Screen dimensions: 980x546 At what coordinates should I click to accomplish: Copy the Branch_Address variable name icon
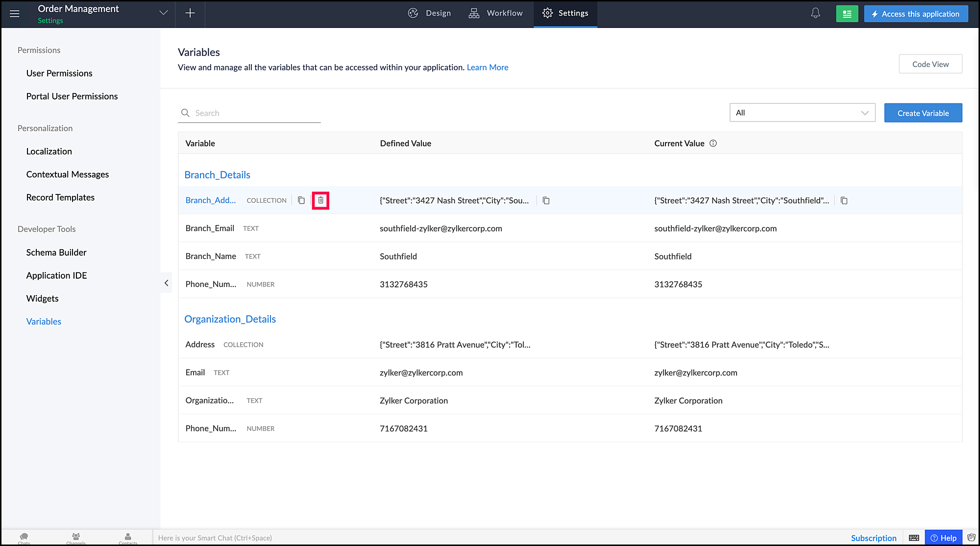pos(301,200)
